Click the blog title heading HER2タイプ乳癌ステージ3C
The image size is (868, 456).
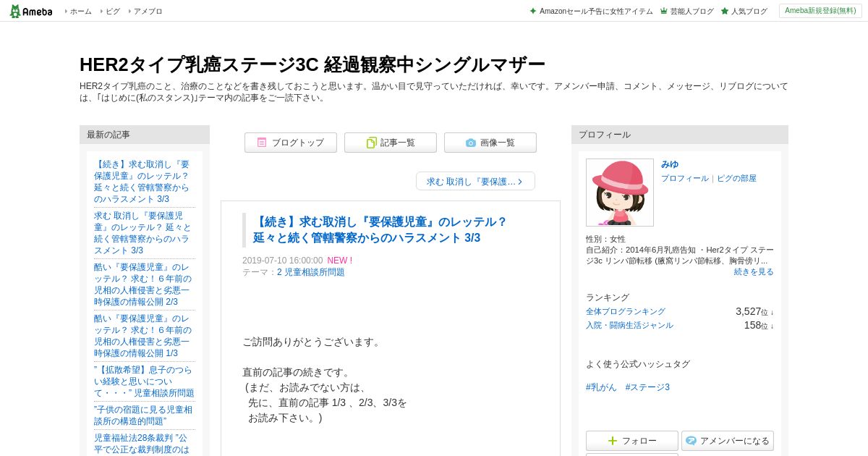click(x=312, y=64)
